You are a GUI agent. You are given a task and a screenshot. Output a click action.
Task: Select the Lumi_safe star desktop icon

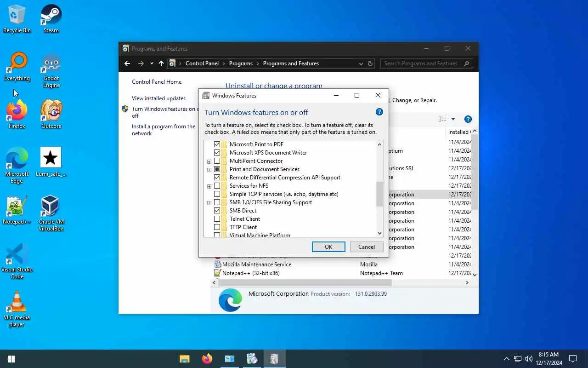pos(51,162)
